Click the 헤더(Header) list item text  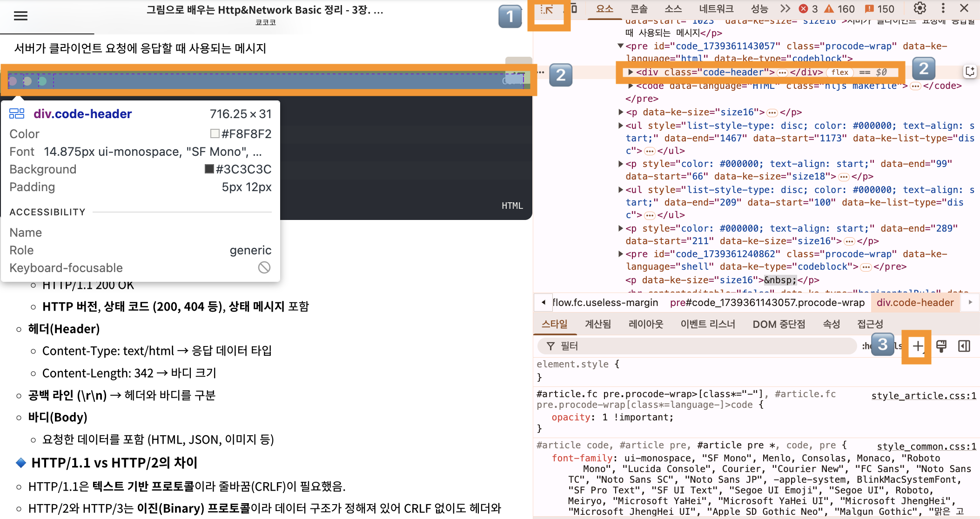coord(64,329)
